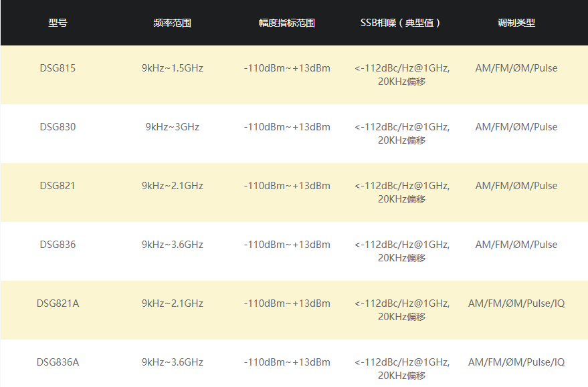Click DSG821's AM/FM/ØM/Pulse modulation cell
Image resolution: width=588 pixels, height=387 pixels.
click(516, 186)
